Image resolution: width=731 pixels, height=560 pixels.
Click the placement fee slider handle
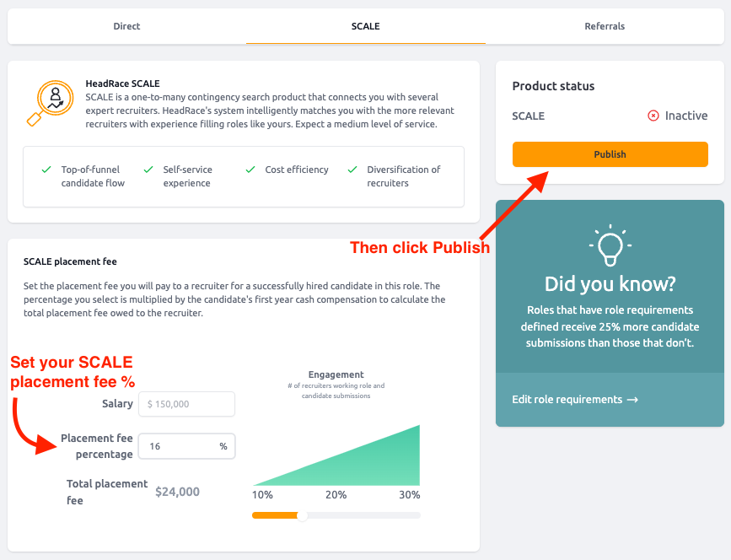point(302,515)
